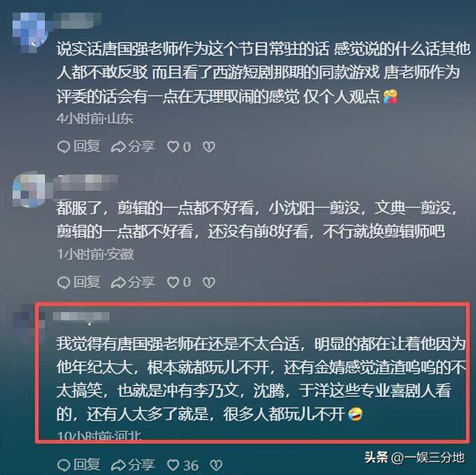The image size is (476, 475).
Task: Tap the 头条 @一娱三分地 watermark
Action: (414, 457)
